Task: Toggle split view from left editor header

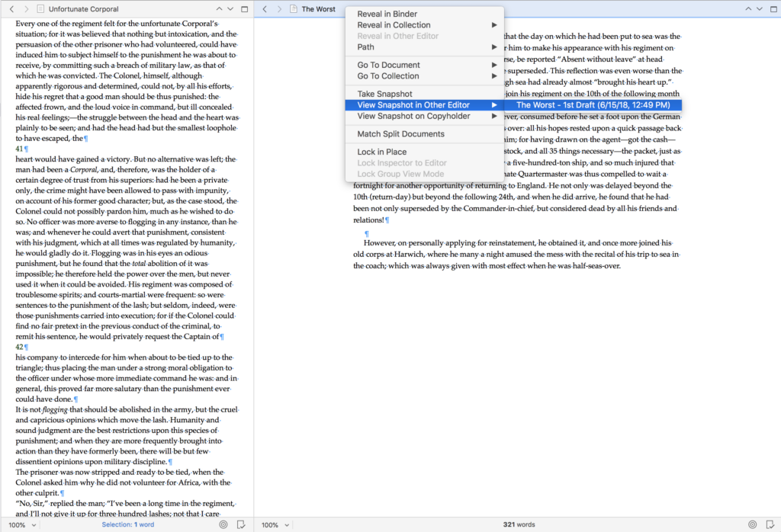Action: (245, 9)
